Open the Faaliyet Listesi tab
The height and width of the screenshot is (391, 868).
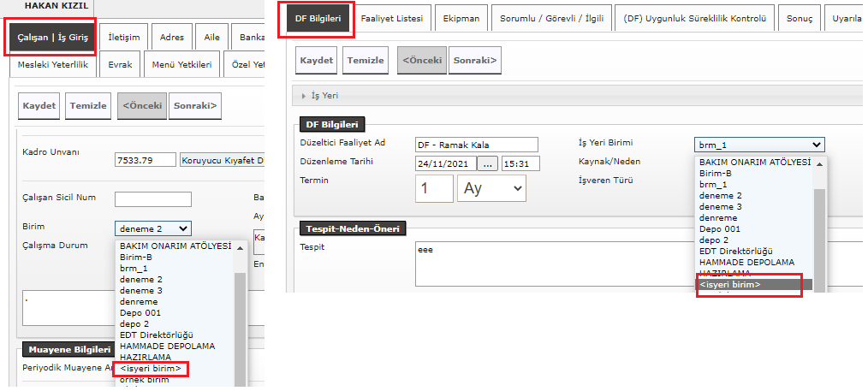click(391, 18)
